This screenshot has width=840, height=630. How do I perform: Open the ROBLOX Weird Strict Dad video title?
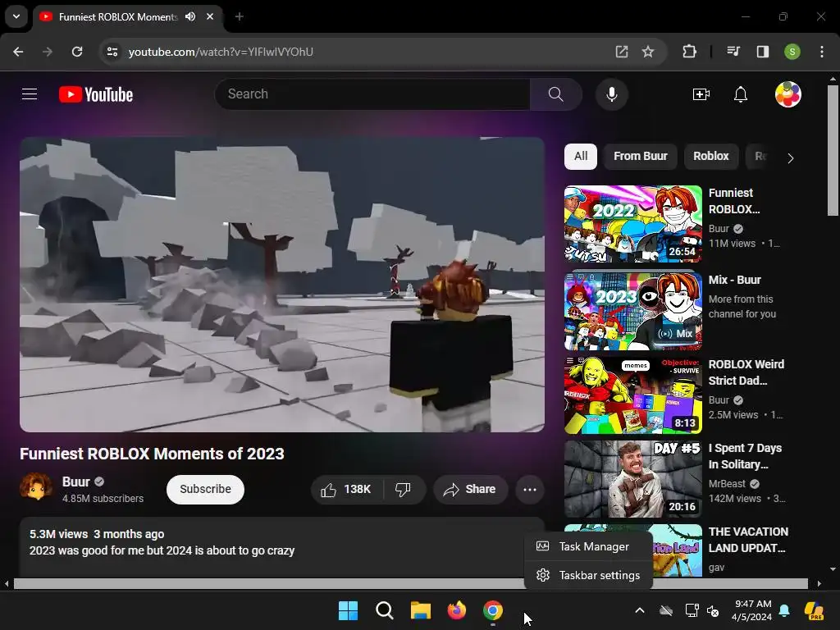pyautogui.click(x=746, y=372)
